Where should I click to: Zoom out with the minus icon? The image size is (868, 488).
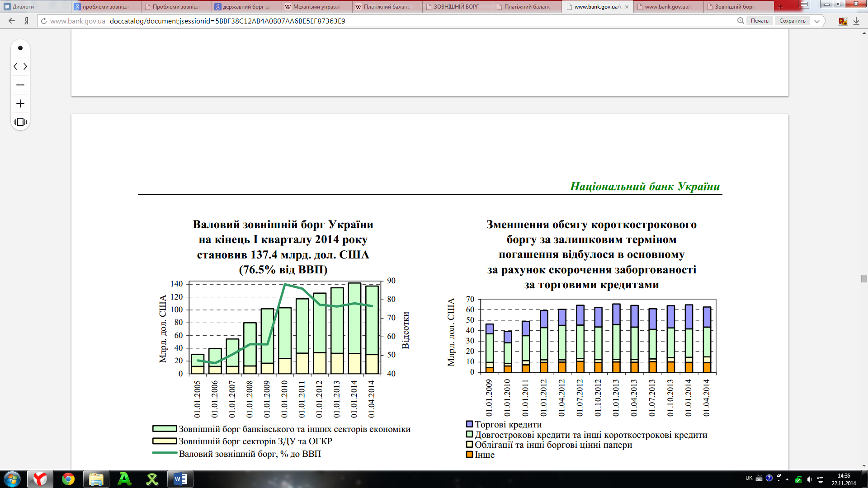click(x=20, y=85)
